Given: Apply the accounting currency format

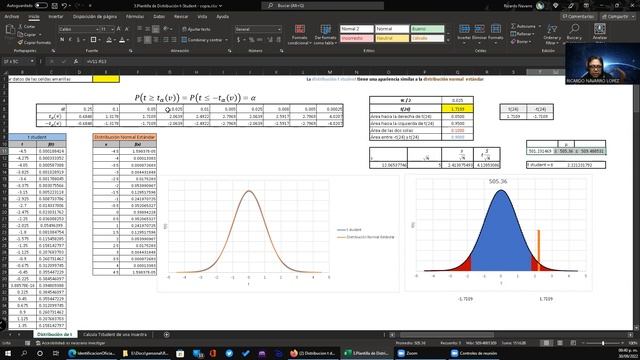Looking at the screenshot, I should [x=238, y=40].
